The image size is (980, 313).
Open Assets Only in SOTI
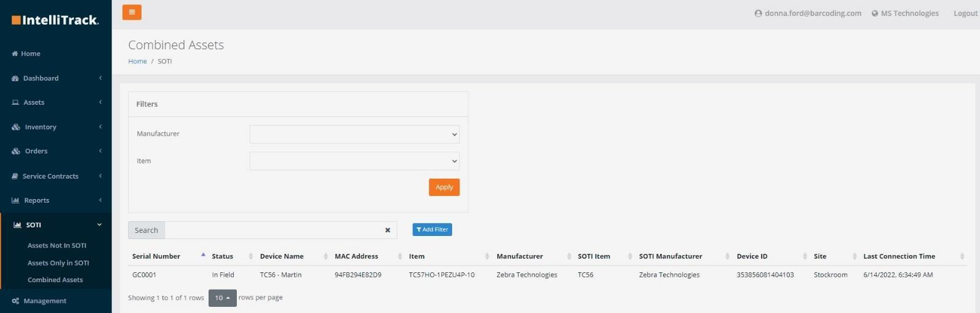tap(58, 262)
